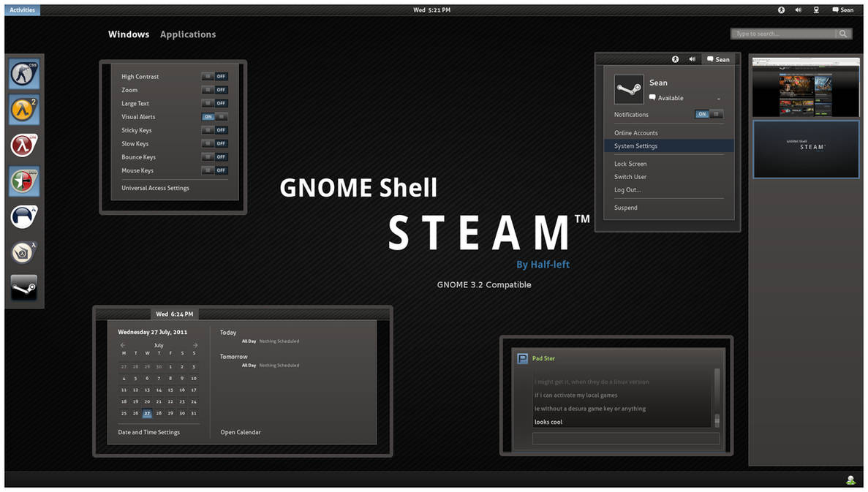Click volume icon in the user menu preview
Image resolution: width=868 pixels, height=492 pixels.
692,59
